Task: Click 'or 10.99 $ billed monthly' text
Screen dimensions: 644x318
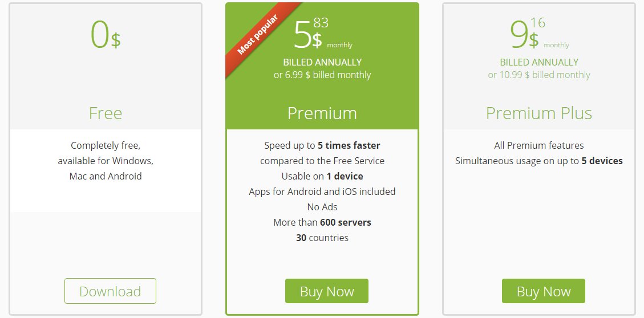Action: [x=539, y=75]
